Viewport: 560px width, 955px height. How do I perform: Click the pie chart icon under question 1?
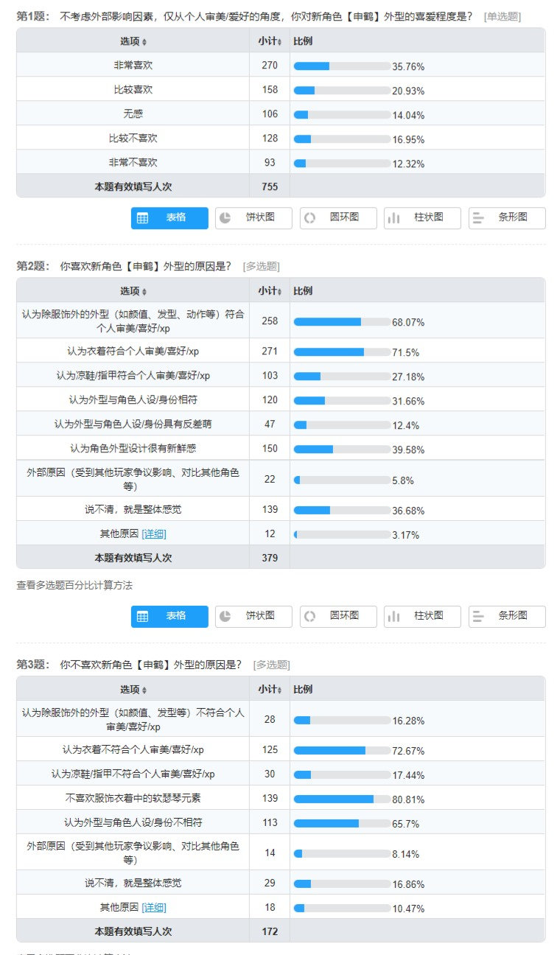point(226,218)
